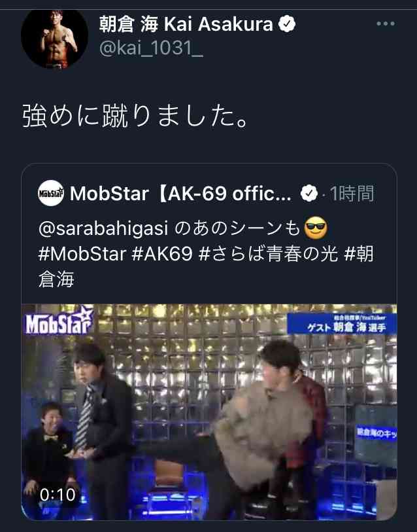This screenshot has height=532, width=417.
Task: Open the MobStar account avatar
Action: [x=51, y=193]
